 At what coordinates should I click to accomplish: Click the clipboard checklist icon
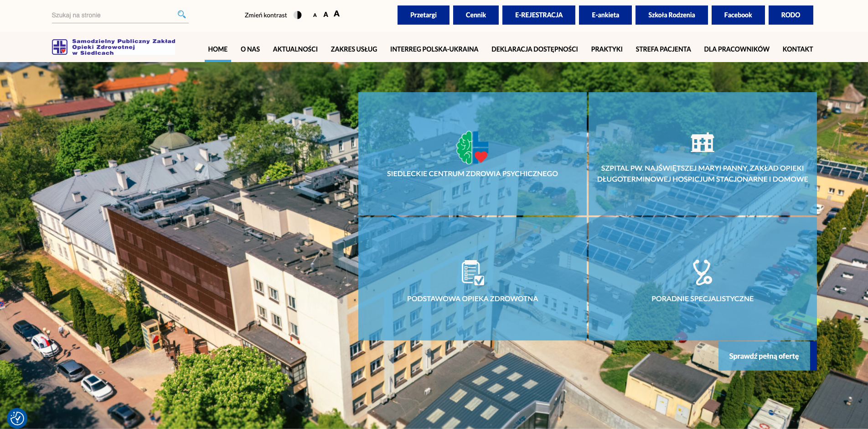click(x=473, y=272)
